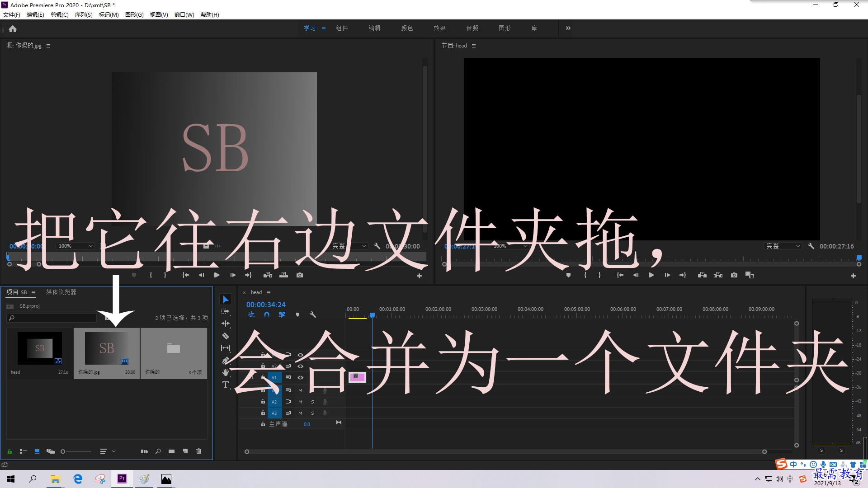Click Insert button in Source monitor

coord(268,275)
